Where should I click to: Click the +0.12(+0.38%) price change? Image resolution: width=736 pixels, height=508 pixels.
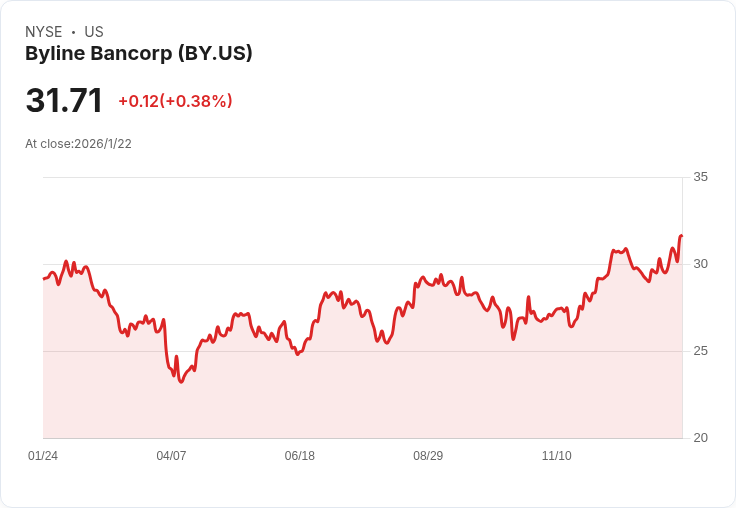tap(175, 101)
